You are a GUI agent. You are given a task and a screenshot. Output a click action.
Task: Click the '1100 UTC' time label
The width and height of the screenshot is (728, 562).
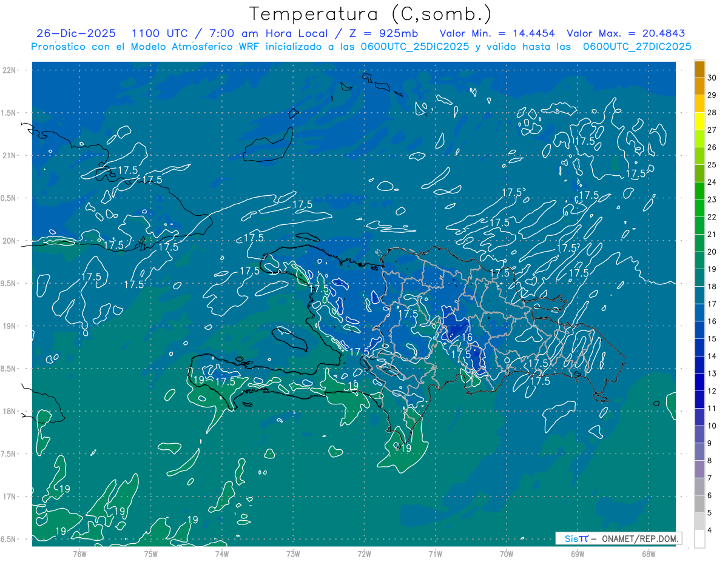pos(160,33)
